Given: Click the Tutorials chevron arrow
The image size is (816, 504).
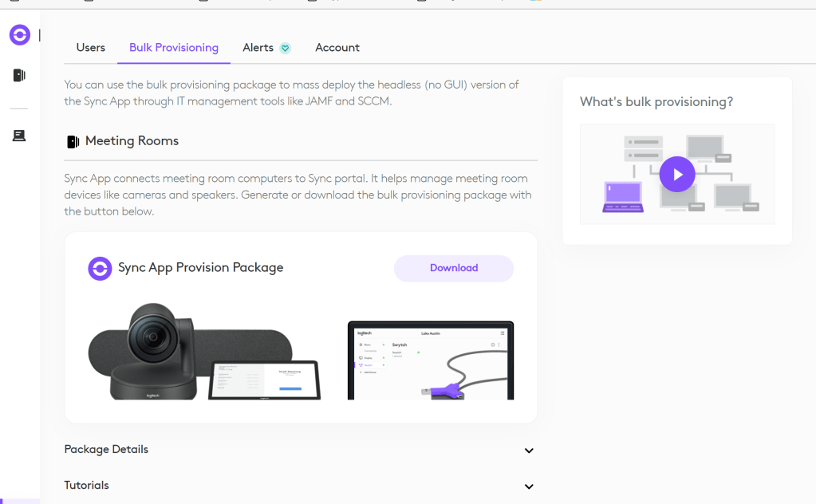Looking at the screenshot, I should click(529, 486).
